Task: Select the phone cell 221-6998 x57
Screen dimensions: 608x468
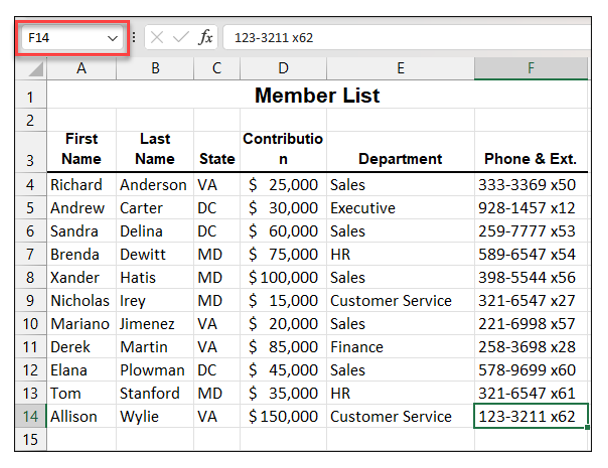Action: tap(531, 324)
